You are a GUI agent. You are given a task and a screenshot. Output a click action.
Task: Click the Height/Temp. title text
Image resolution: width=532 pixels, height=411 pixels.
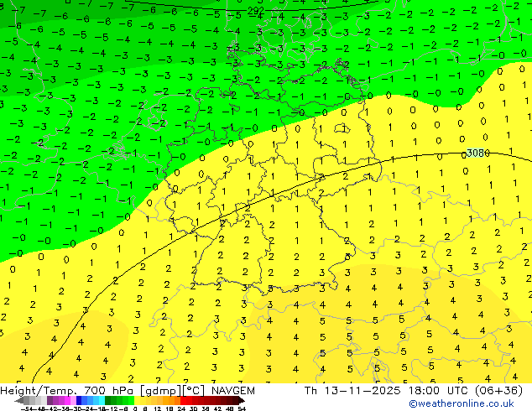[40, 391]
